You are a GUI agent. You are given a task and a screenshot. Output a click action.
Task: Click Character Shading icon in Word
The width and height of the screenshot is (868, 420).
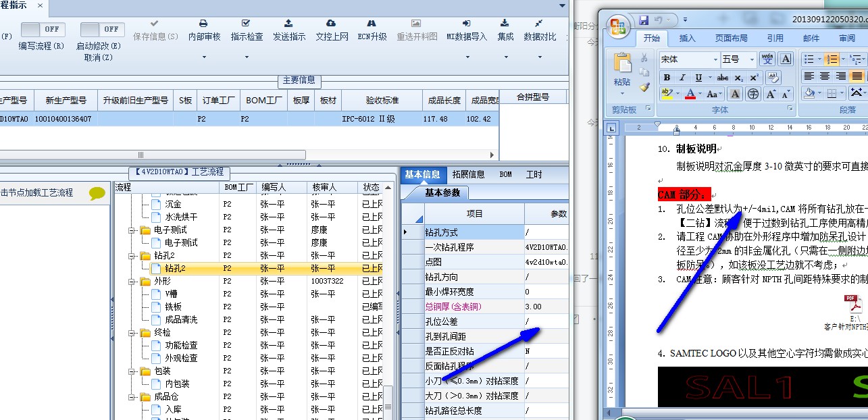click(735, 94)
